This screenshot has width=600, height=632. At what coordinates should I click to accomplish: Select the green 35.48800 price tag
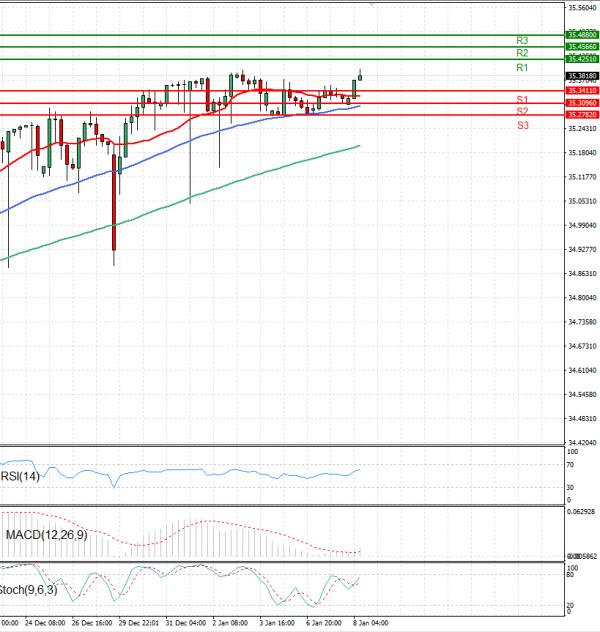582,35
